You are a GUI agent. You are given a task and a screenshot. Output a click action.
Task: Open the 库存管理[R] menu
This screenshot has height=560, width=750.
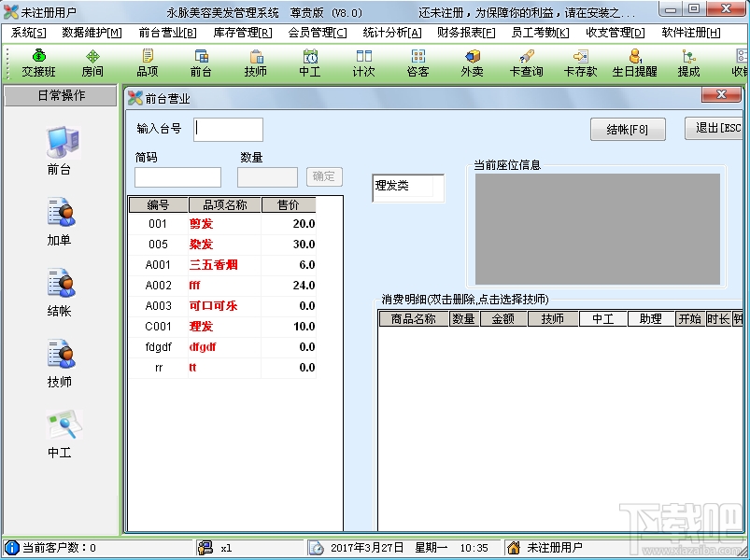click(243, 33)
